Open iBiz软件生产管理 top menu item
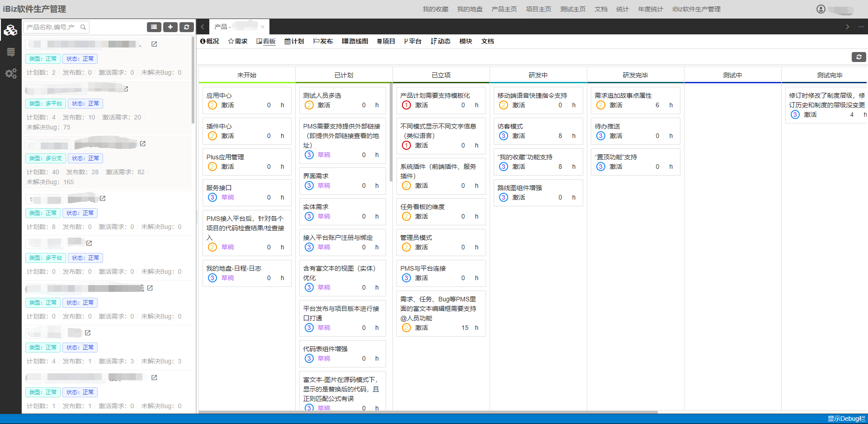868x424 pixels. 696,9
